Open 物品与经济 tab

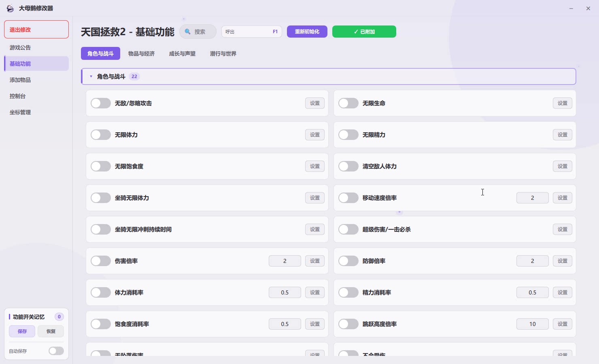point(141,53)
